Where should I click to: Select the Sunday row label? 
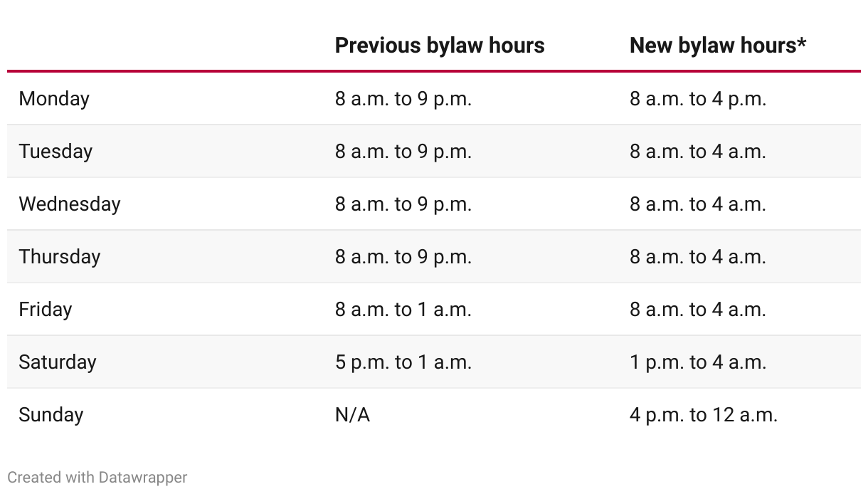click(51, 415)
